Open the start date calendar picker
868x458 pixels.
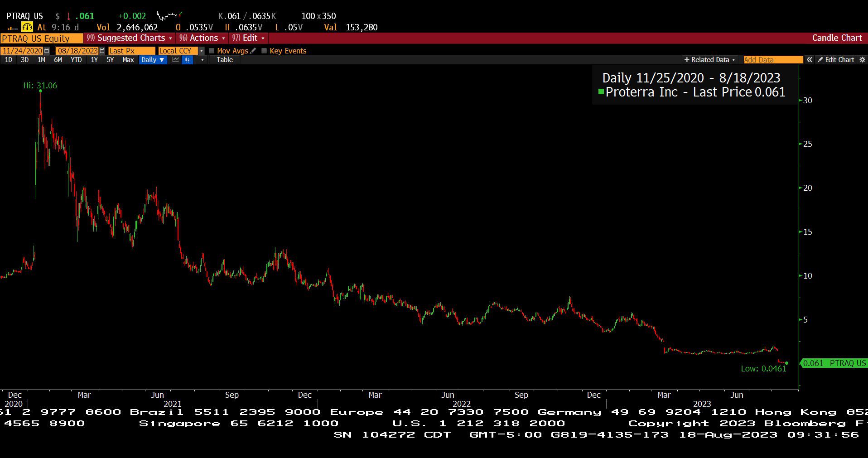coord(47,51)
